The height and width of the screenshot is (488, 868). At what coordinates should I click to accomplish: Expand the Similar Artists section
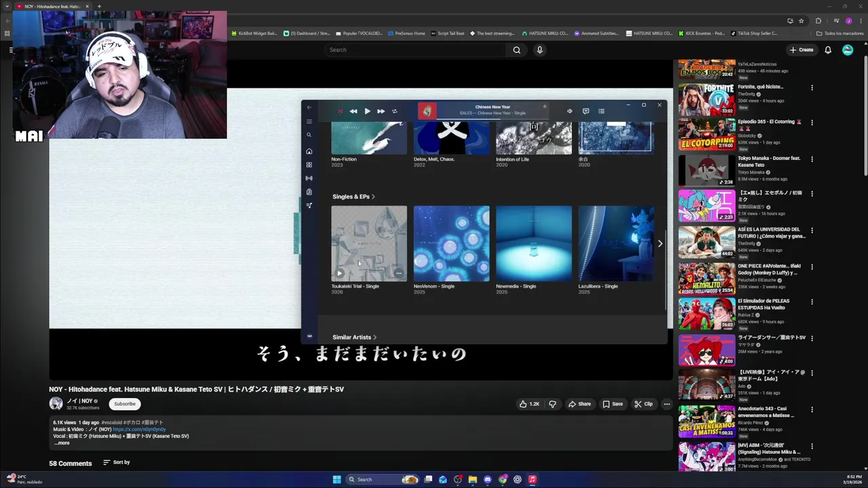[354, 337]
